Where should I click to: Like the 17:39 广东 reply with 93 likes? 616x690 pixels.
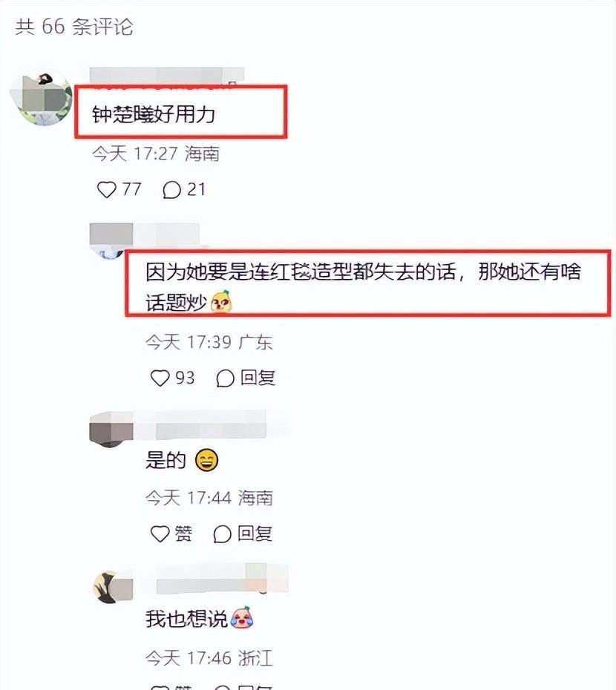(160, 378)
